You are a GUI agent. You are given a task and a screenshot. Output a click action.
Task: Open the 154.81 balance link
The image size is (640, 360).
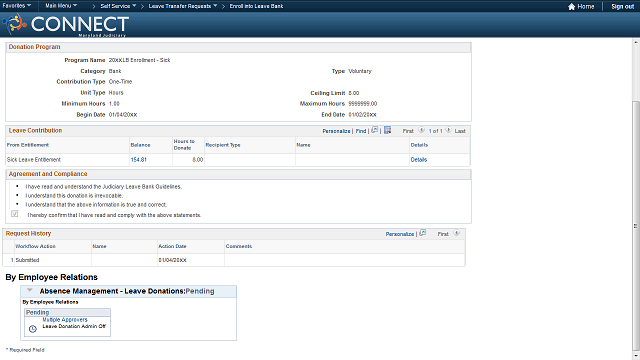click(138, 160)
